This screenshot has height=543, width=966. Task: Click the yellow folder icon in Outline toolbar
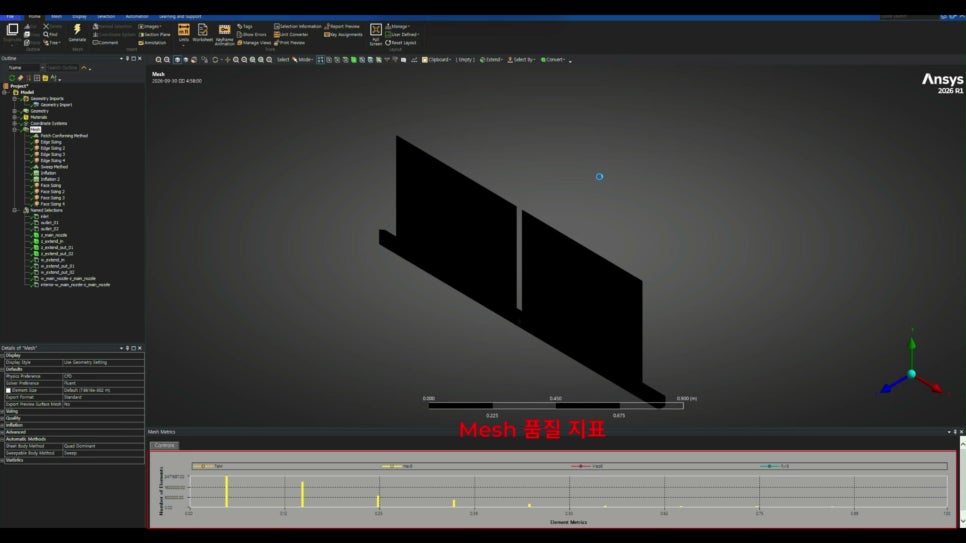(x=45, y=78)
